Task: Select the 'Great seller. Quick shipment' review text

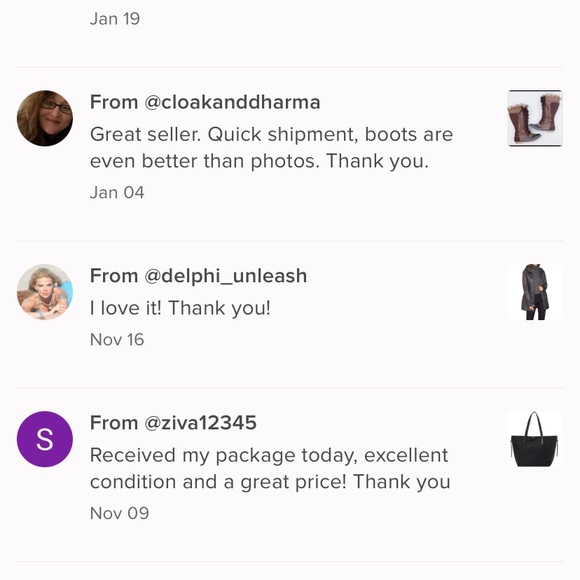Action: click(x=272, y=148)
